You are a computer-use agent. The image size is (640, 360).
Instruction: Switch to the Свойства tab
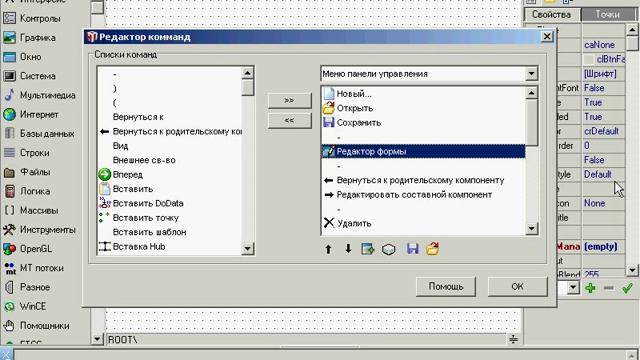(551, 15)
